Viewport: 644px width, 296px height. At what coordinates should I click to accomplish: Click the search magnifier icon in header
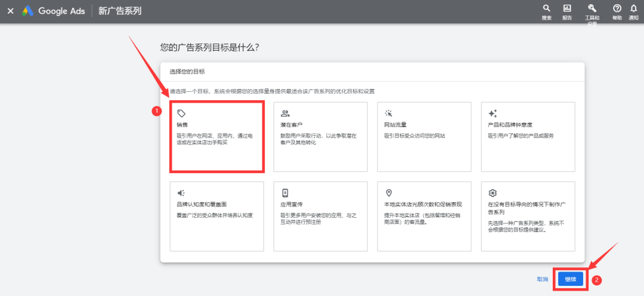[546, 8]
